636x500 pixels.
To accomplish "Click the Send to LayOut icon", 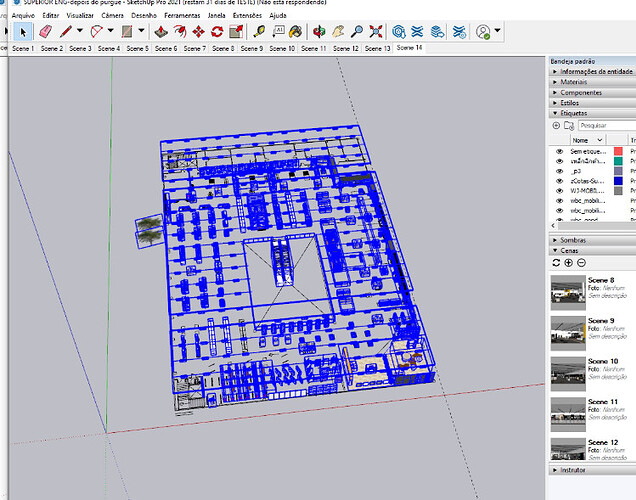I will (x=437, y=32).
